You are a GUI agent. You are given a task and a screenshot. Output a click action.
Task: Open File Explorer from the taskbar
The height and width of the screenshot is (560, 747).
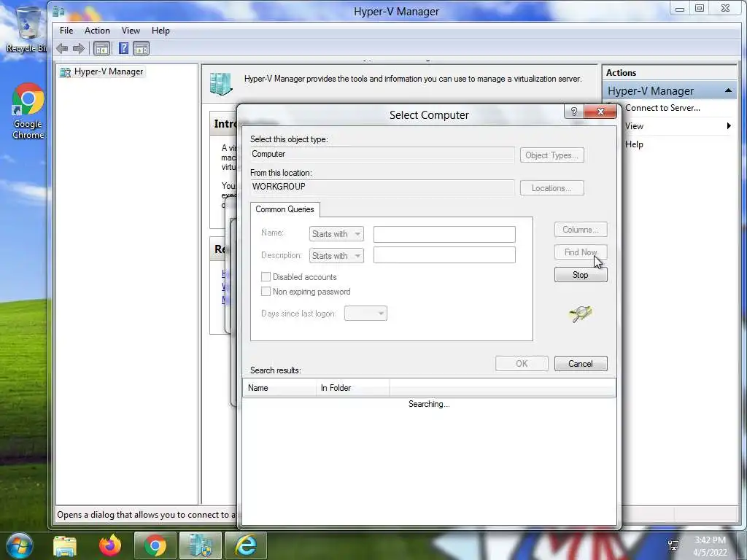coord(65,545)
